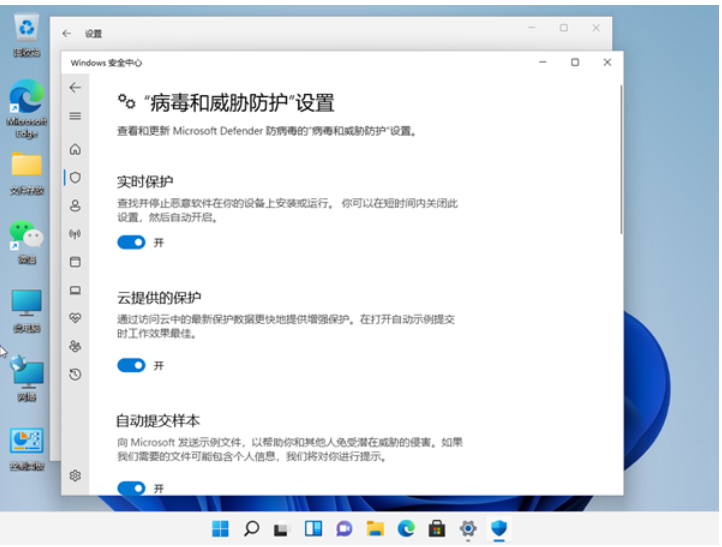Image resolution: width=722 pixels, height=547 pixels.
Task: Click the vertical scrollbar in Security window
Action: [x=620, y=160]
